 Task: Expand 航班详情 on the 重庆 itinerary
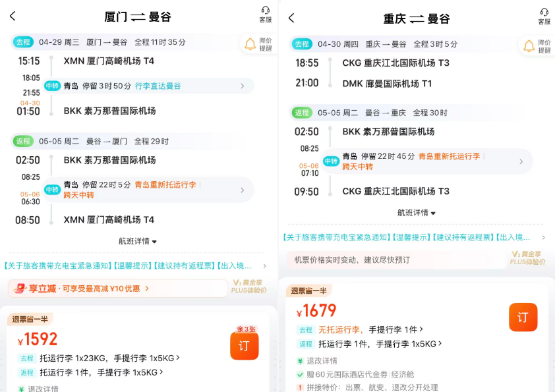(x=416, y=213)
